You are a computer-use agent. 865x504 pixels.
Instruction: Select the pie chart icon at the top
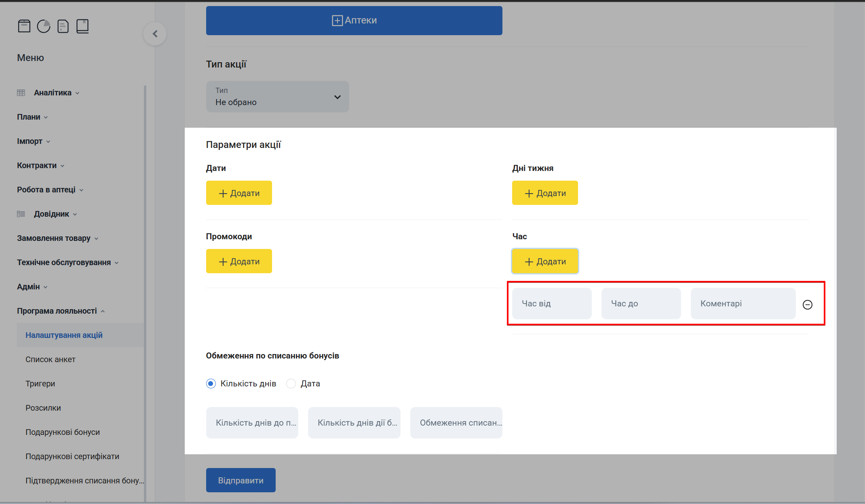[x=43, y=25]
